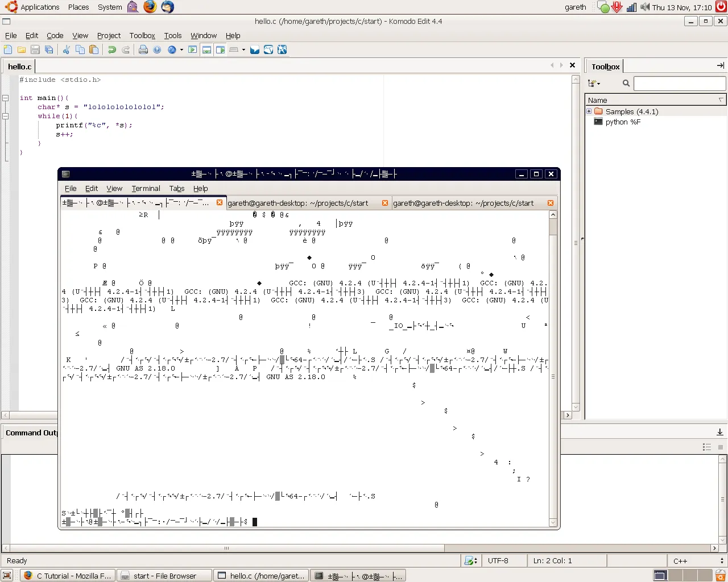Undo the last edit with green arrow

pyautogui.click(x=112, y=50)
